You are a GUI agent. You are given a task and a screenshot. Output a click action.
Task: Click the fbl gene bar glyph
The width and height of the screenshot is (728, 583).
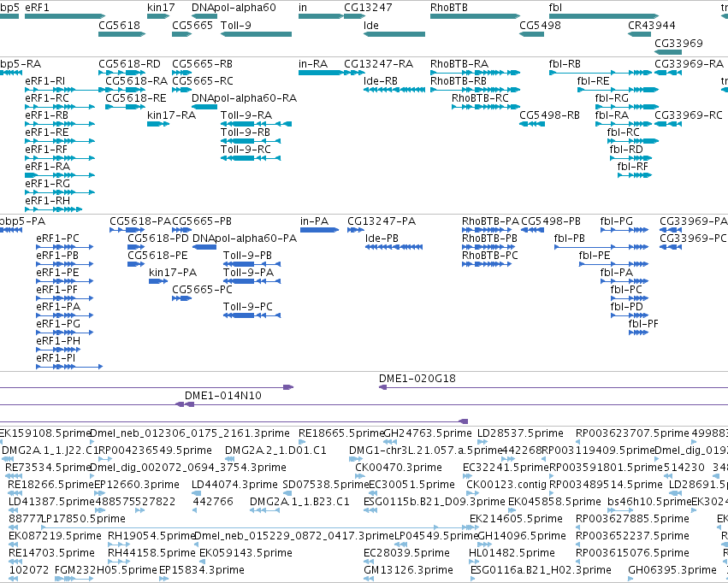[x=604, y=16]
